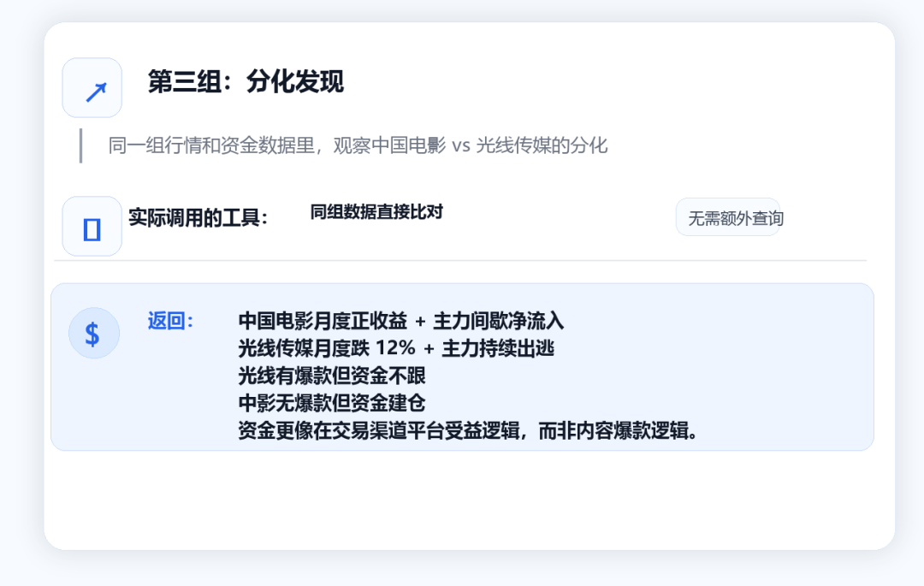
Task: Click the line 光线传媒月度跌 12% + 主力持续出逃
Action: 396,348
